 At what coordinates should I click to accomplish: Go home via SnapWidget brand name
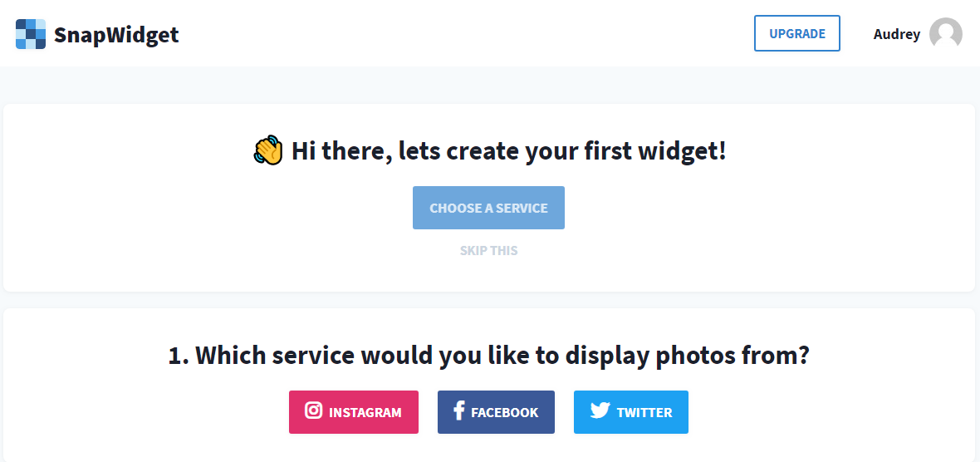click(116, 35)
